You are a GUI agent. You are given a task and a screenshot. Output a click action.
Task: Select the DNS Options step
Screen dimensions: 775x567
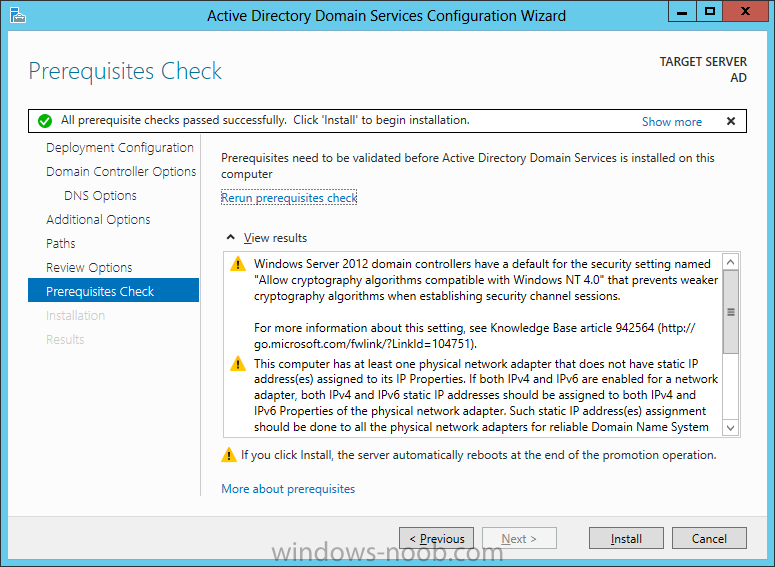(x=100, y=196)
